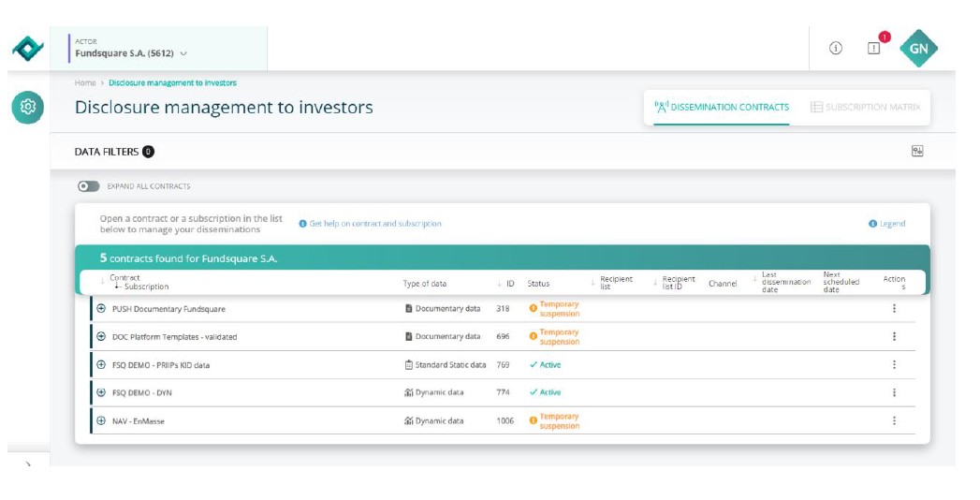The height and width of the screenshot is (500, 980).
Task: Open actions menu for FSQ DEMO - DYN
Action: [894, 393]
